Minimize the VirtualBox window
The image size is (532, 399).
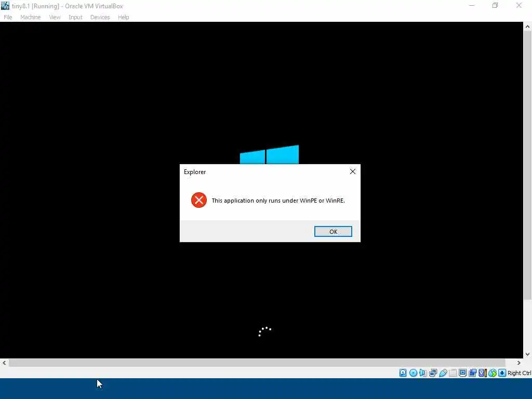point(472,5)
